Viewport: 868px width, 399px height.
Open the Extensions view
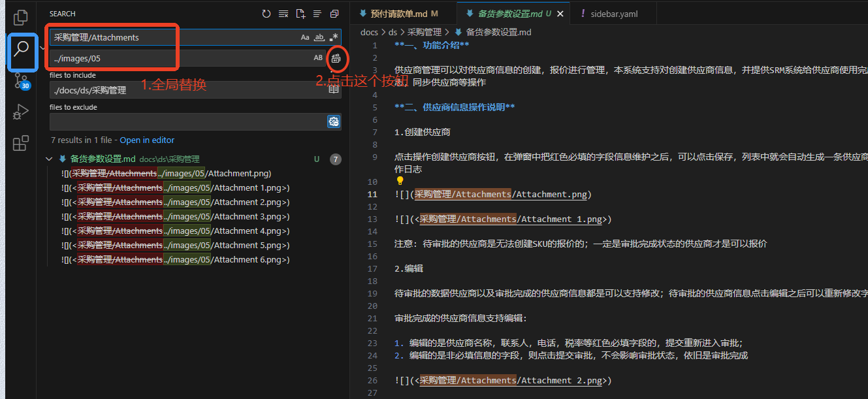pyautogui.click(x=21, y=142)
